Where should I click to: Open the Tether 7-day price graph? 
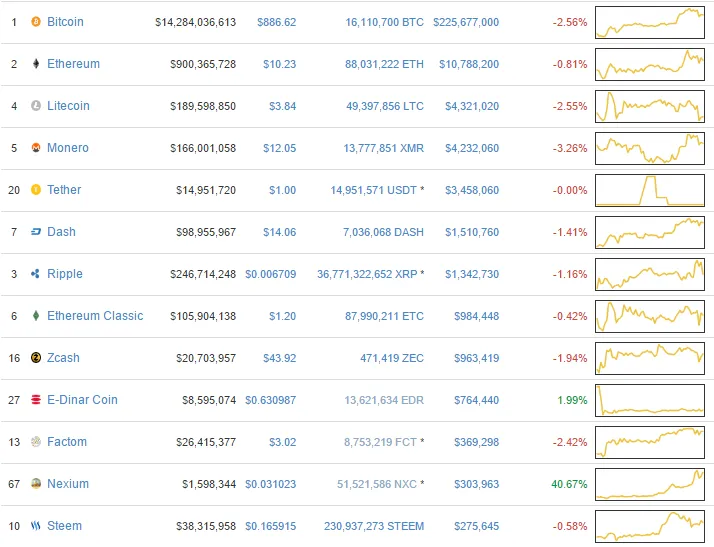(650, 190)
